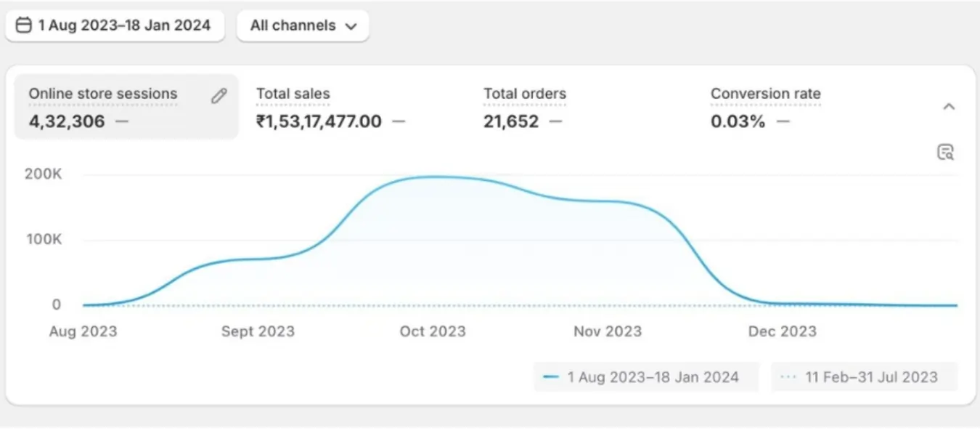Click the Sept 2023 axis label
The image size is (980, 436).
coord(258,331)
